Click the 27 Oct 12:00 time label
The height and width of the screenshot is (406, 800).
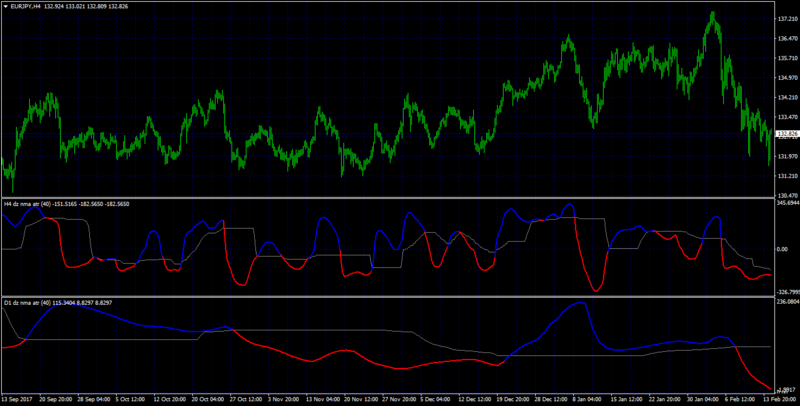pyautogui.click(x=246, y=399)
